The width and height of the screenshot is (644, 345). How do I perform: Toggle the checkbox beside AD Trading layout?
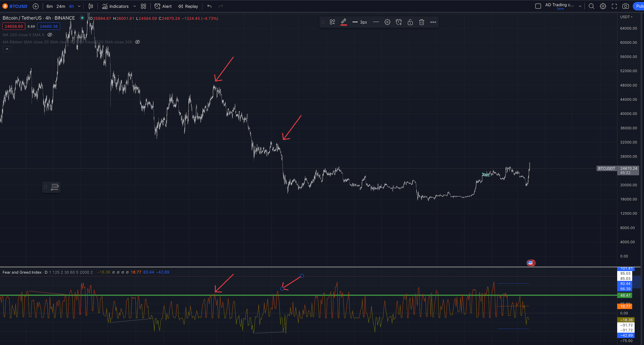coord(538,6)
